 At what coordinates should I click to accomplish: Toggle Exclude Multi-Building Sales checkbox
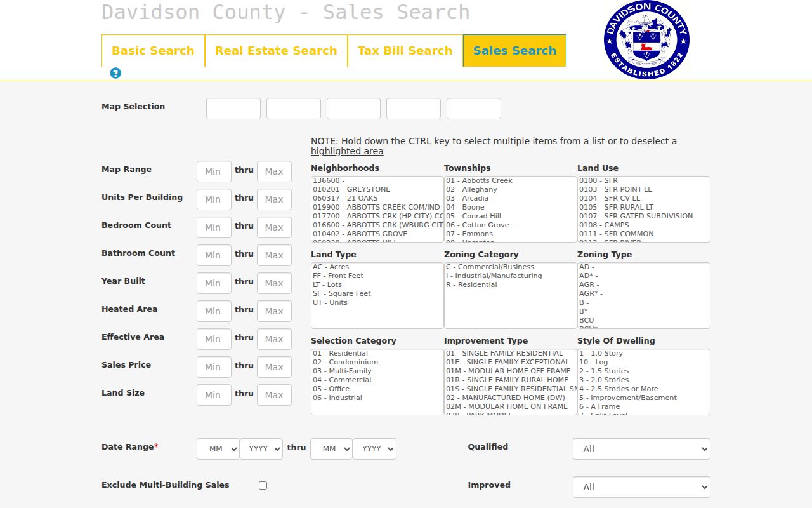click(263, 485)
